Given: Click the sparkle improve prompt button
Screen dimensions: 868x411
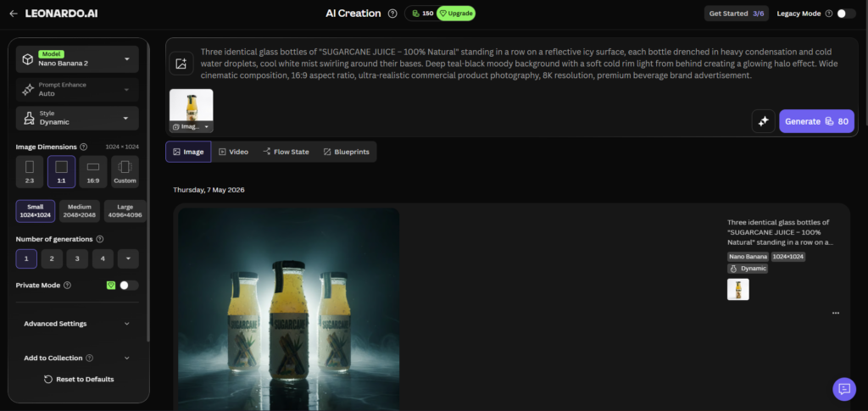Looking at the screenshot, I should pyautogui.click(x=764, y=121).
